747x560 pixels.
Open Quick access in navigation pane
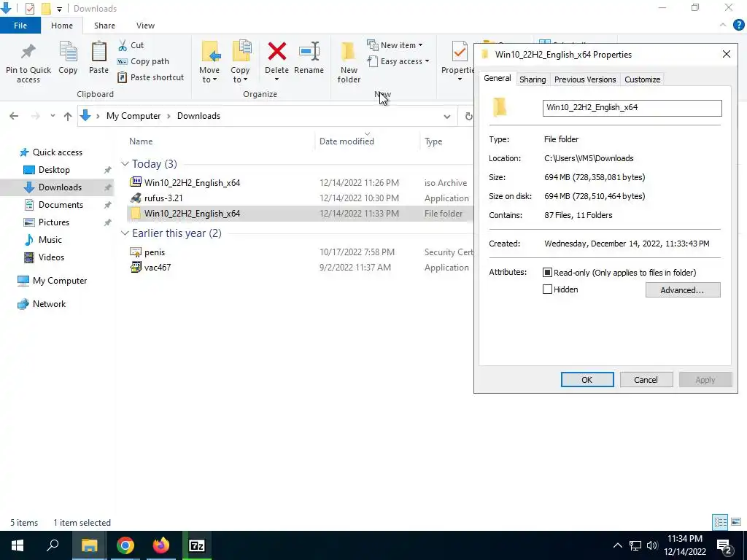pyautogui.click(x=58, y=152)
